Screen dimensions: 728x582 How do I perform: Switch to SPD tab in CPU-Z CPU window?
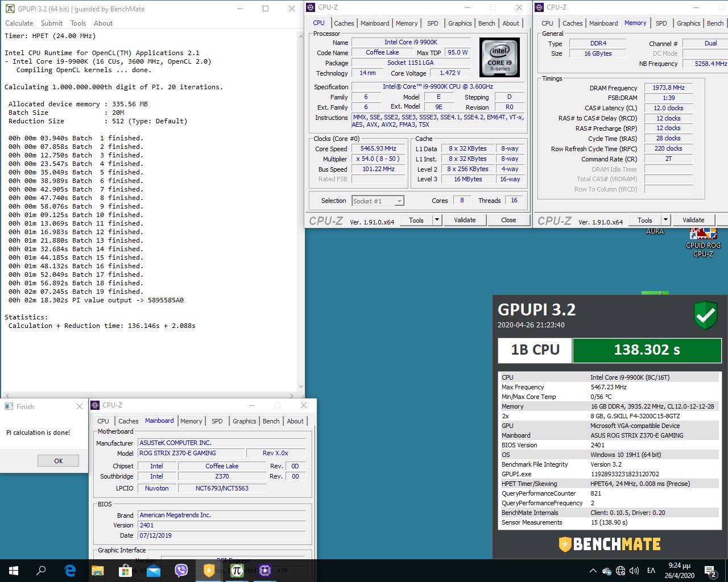433,23
